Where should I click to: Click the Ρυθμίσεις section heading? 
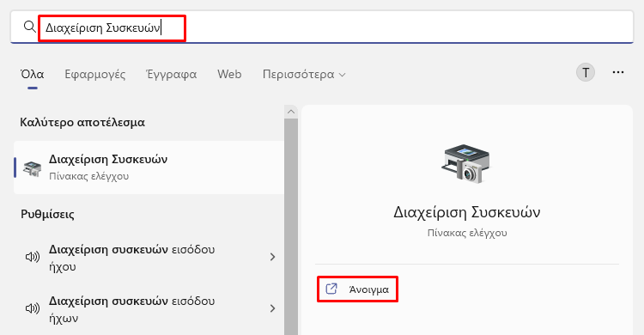tap(47, 215)
